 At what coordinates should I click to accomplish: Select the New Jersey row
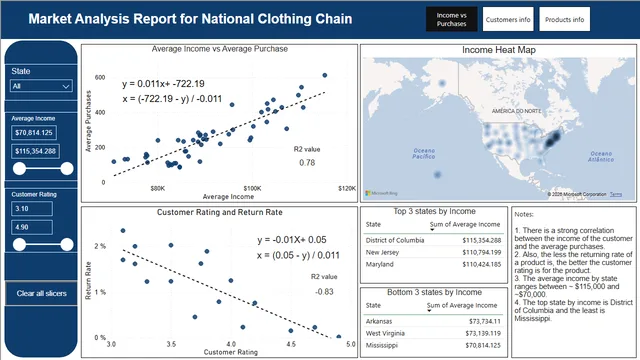click(x=433, y=252)
